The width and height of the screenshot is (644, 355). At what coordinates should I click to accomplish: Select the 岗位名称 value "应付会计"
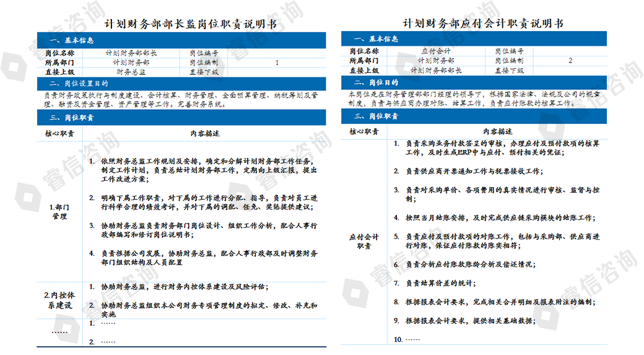(436, 51)
